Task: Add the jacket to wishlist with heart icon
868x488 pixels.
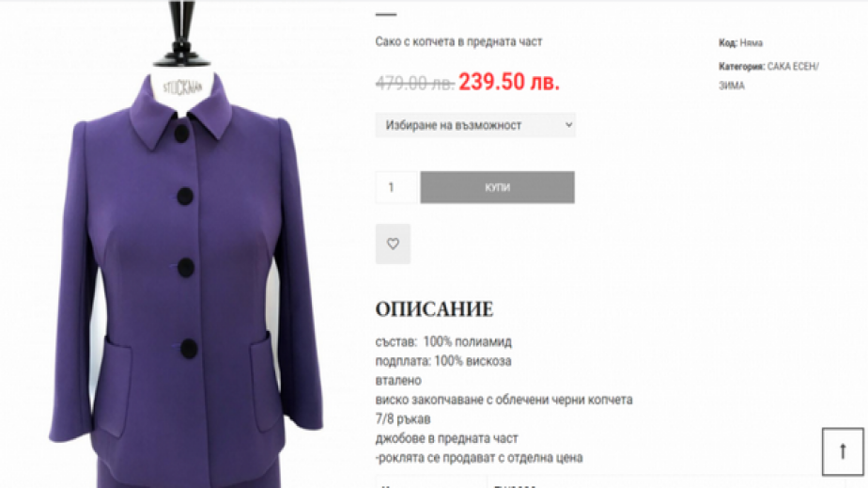Action: [393, 244]
